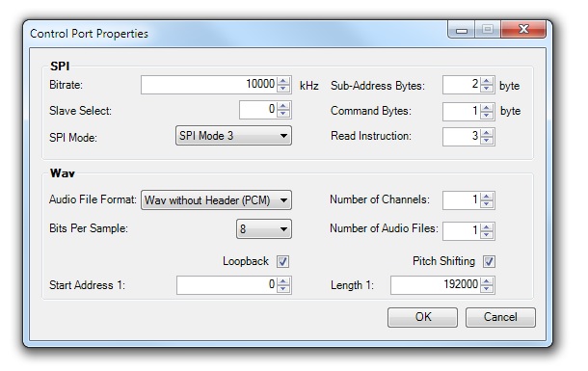Decrease Number of Channels with down arrow
Screen dimensions: 588x371
[x=487, y=204]
